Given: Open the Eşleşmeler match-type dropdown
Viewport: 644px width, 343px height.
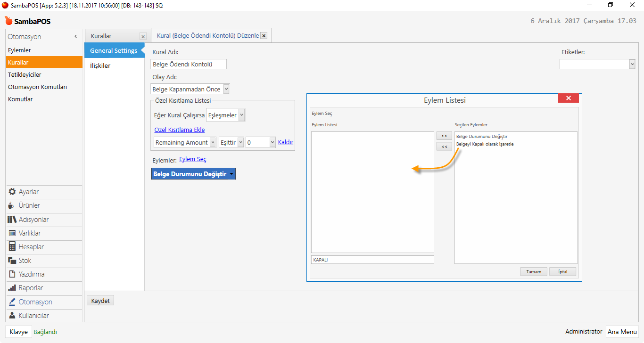Looking at the screenshot, I should point(241,115).
